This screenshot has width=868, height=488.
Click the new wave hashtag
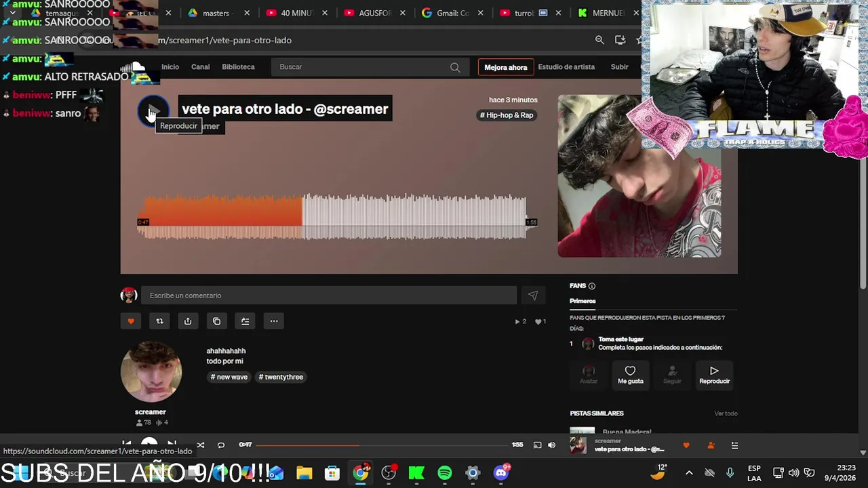(229, 377)
